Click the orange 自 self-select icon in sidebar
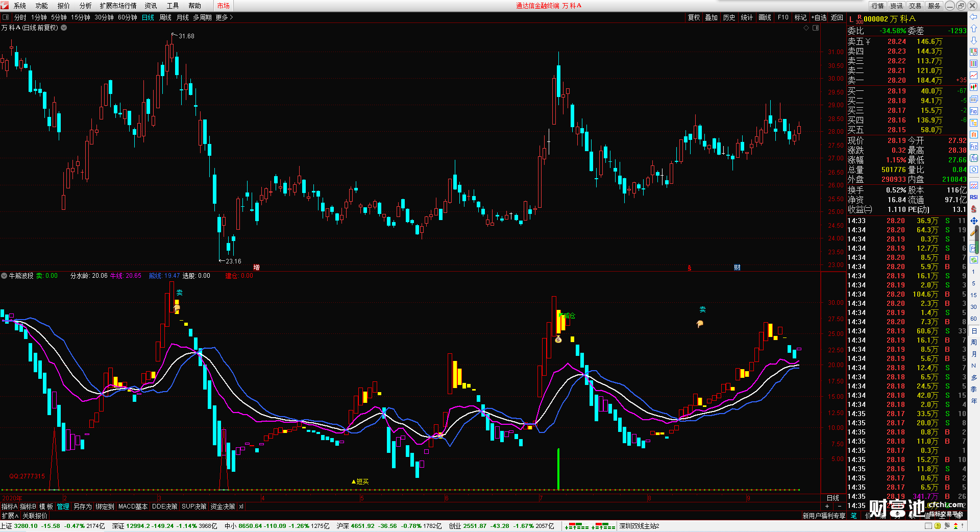 [974, 135]
